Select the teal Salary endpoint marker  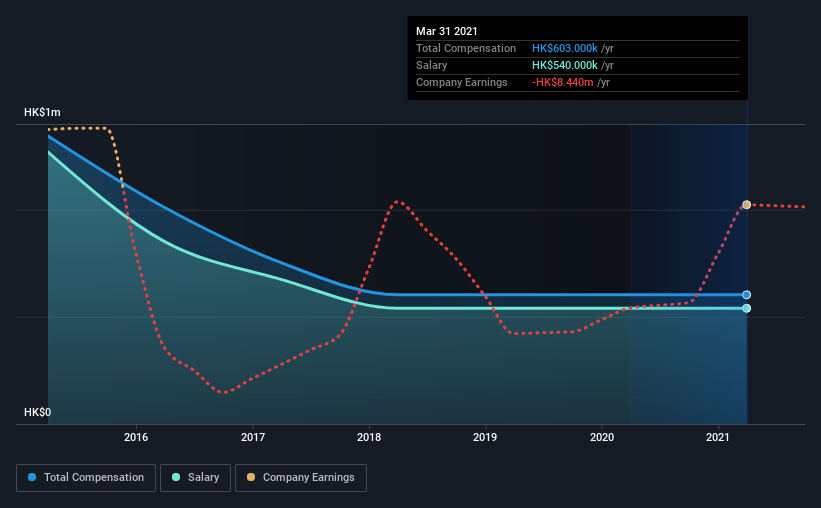click(x=747, y=308)
